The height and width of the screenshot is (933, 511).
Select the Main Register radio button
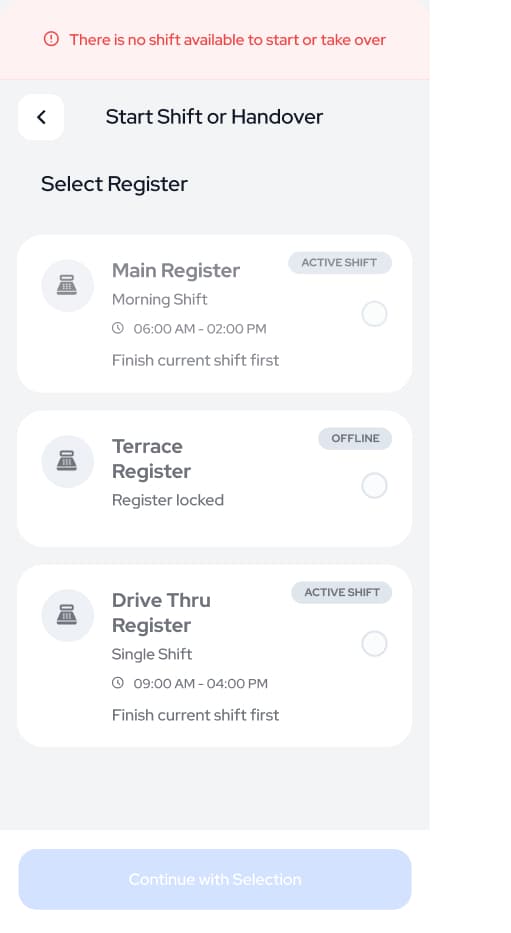click(x=374, y=314)
